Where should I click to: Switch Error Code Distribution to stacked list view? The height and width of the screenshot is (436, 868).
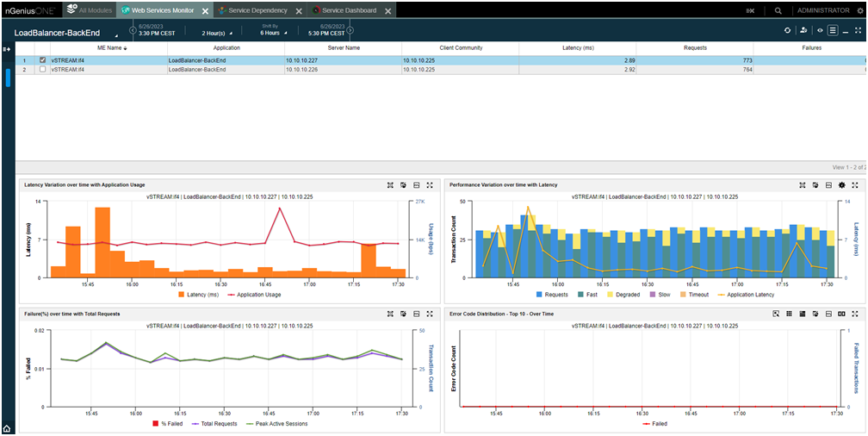pyautogui.click(x=803, y=314)
